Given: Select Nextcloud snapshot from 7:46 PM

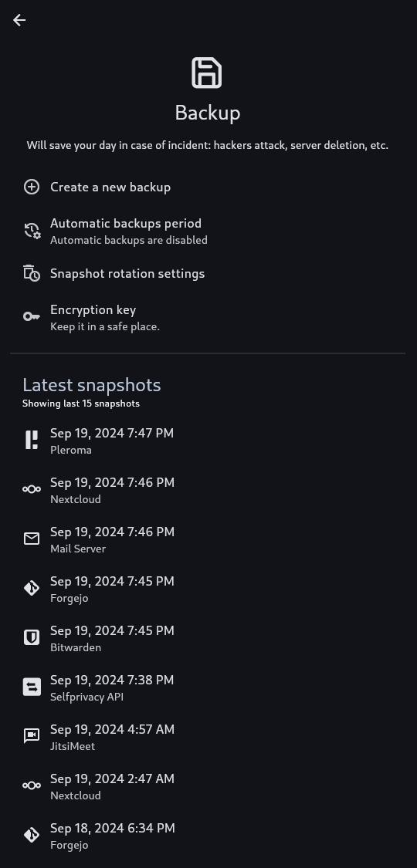Looking at the screenshot, I should coord(208,490).
